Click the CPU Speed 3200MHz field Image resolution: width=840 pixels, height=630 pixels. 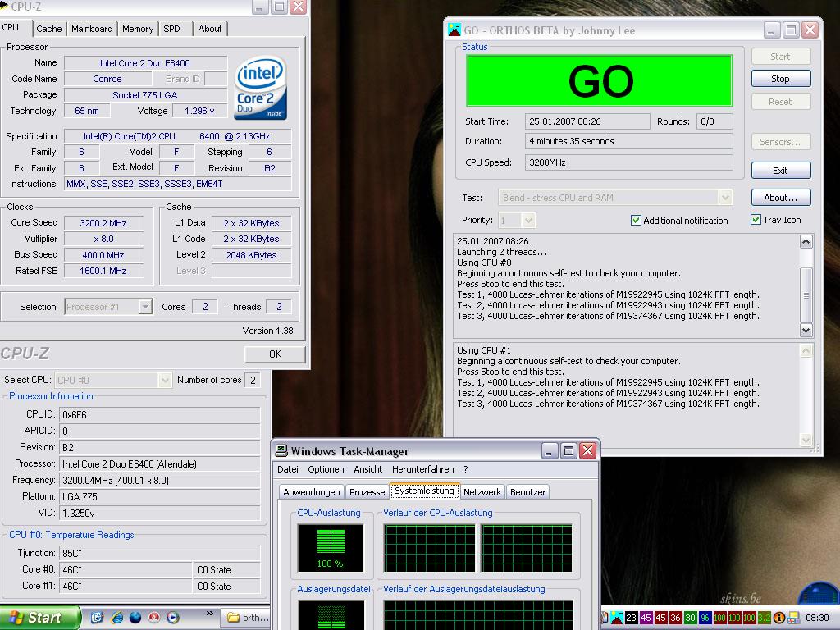click(x=629, y=162)
